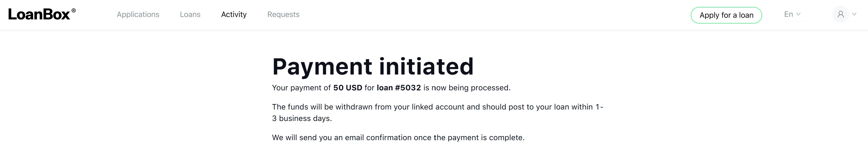Click the funds will be withdrawn paragraph
Viewport: 868px width, 161px height.
point(438,113)
